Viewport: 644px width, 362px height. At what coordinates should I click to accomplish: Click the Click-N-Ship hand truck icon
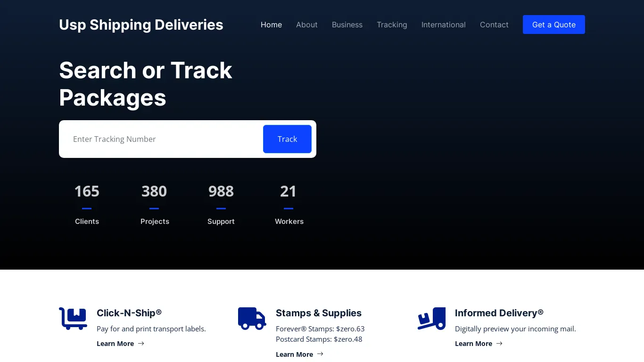click(73, 319)
